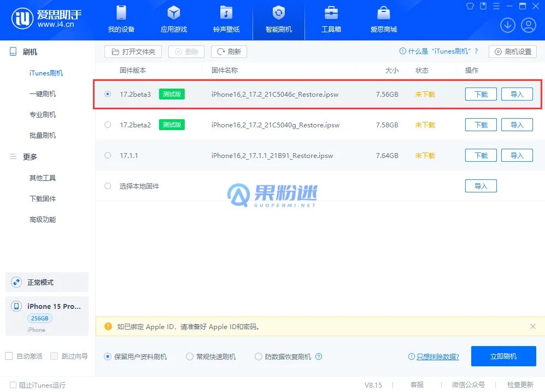Open 一键刷机 in the sidebar
The image size is (545, 392).
43,94
